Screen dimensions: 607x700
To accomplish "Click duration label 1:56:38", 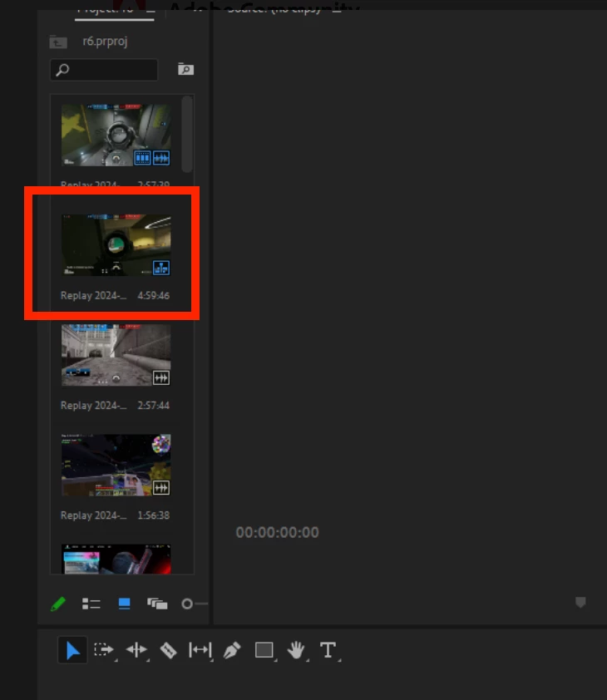I will [x=153, y=515].
